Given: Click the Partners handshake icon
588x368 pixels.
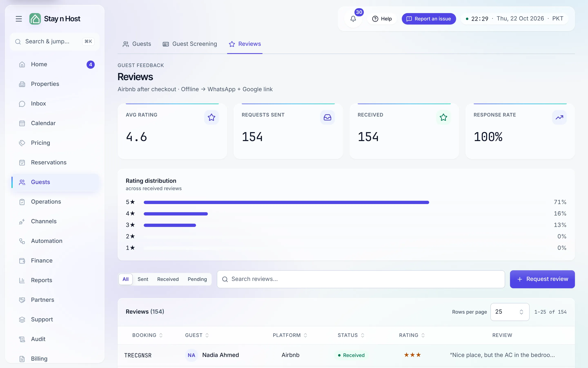Looking at the screenshot, I should pyautogui.click(x=22, y=300).
